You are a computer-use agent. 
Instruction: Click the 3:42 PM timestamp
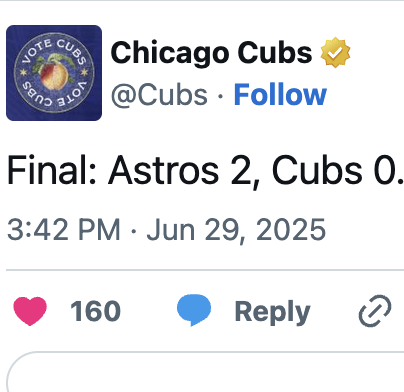coord(63,229)
